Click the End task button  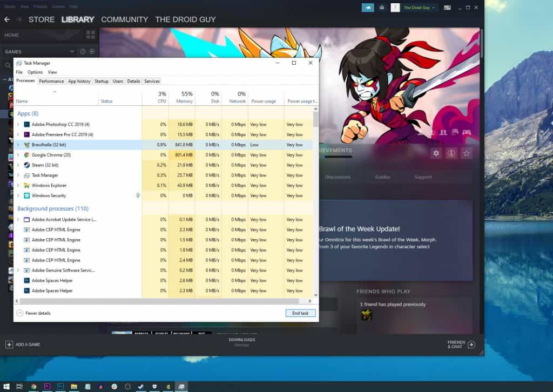300,313
